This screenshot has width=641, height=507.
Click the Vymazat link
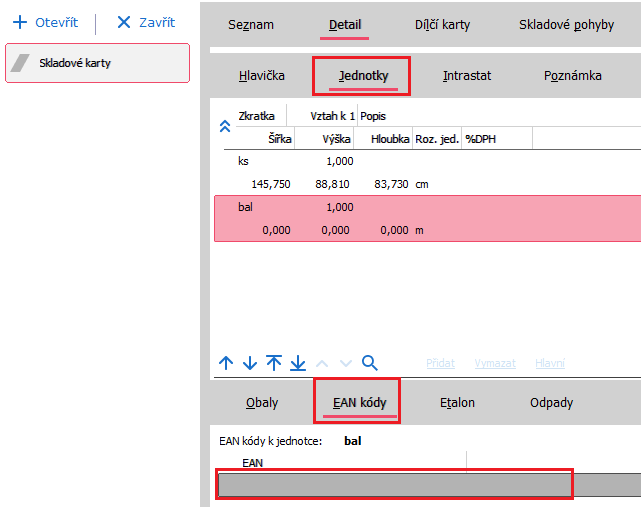pyautogui.click(x=495, y=364)
